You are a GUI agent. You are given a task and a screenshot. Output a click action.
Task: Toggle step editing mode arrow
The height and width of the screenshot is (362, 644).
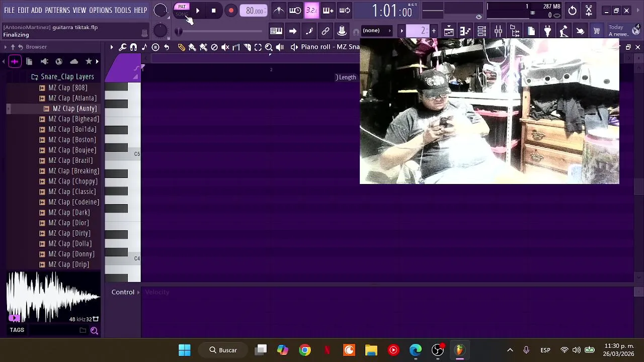click(x=293, y=31)
